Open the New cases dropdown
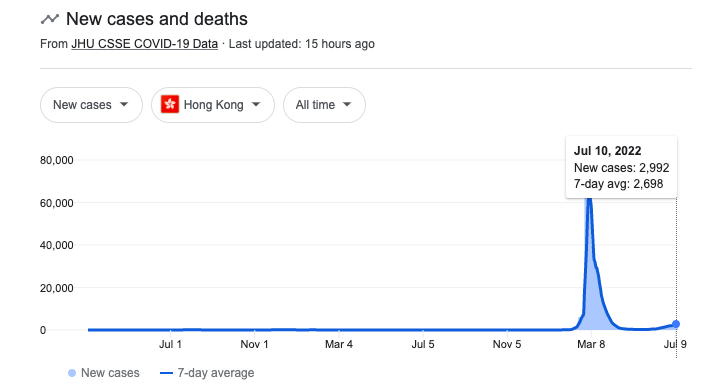 (91, 105)
